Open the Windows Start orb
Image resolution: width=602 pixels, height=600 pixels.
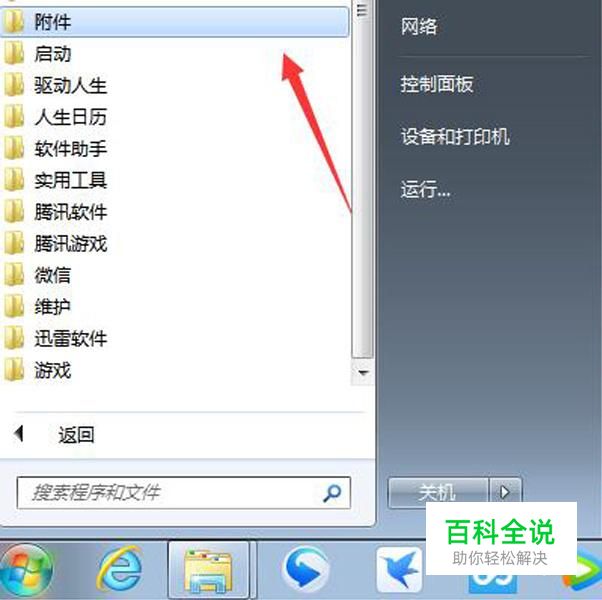[x=26, y=571]
